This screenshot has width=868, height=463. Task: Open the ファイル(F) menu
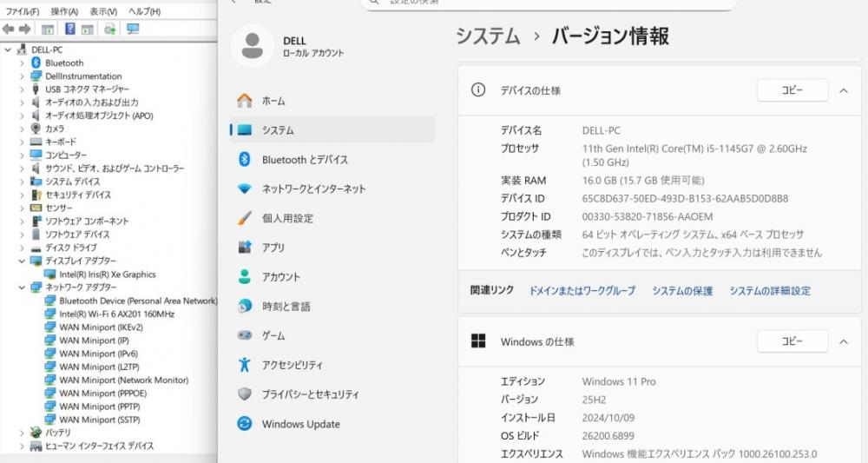tap(23, 11)
